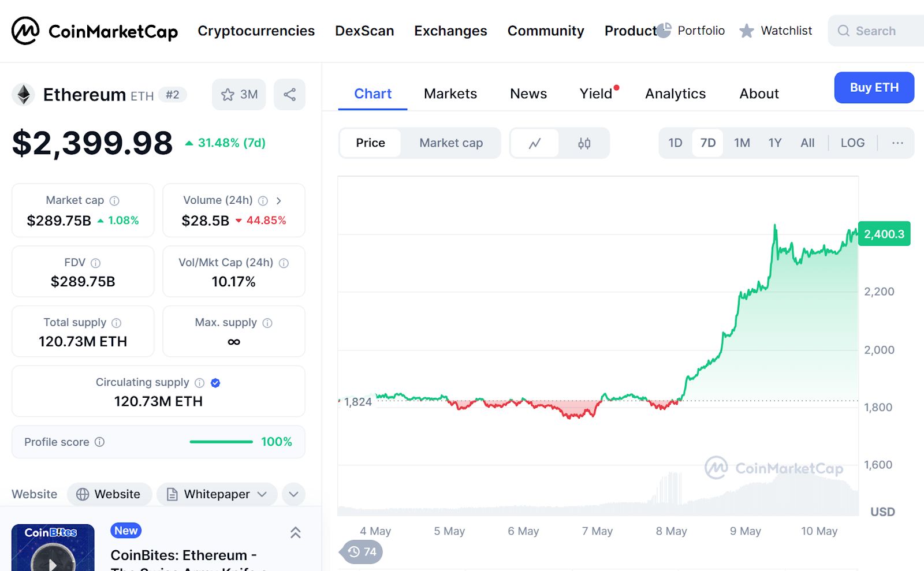Open the Ethereum Website link

tap(109, 494)
